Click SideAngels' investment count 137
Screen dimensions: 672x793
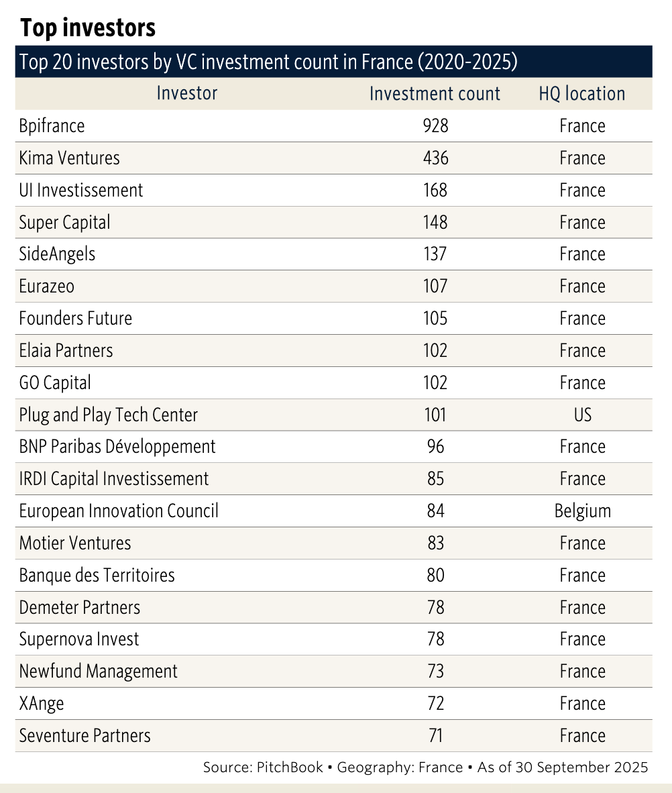[x=435, y=254]
